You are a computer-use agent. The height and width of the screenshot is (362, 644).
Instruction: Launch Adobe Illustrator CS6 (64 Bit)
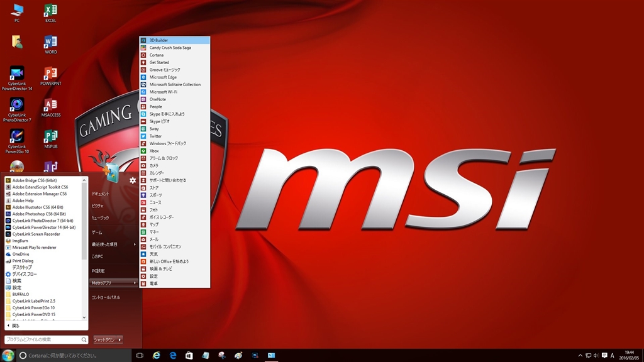click(38, 207)
